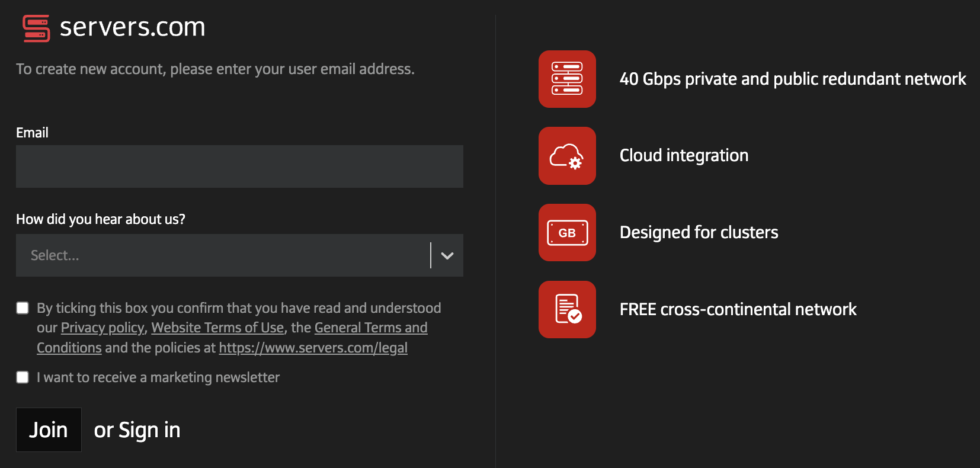Click the 'Cloud integration' label
The width and height of the screenshot is (980, 468).
click(x=684, y=155)
